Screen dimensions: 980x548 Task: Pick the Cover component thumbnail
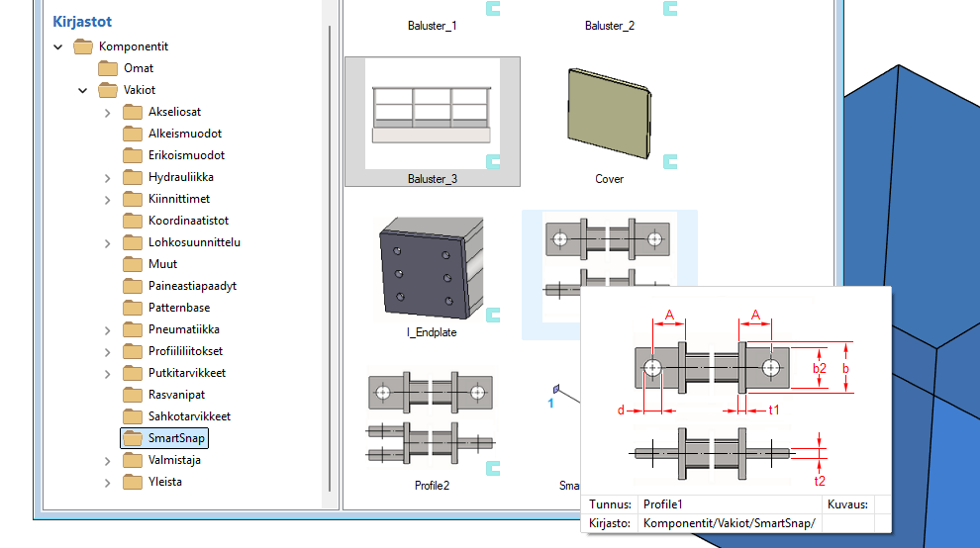tap(609, 116)
